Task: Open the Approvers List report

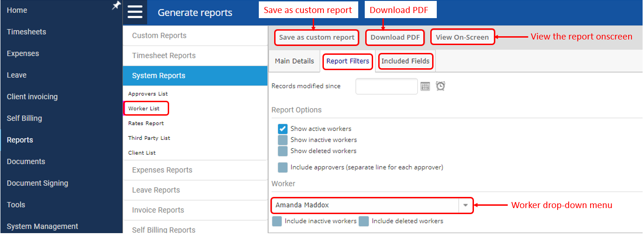Action: point(148,94)
